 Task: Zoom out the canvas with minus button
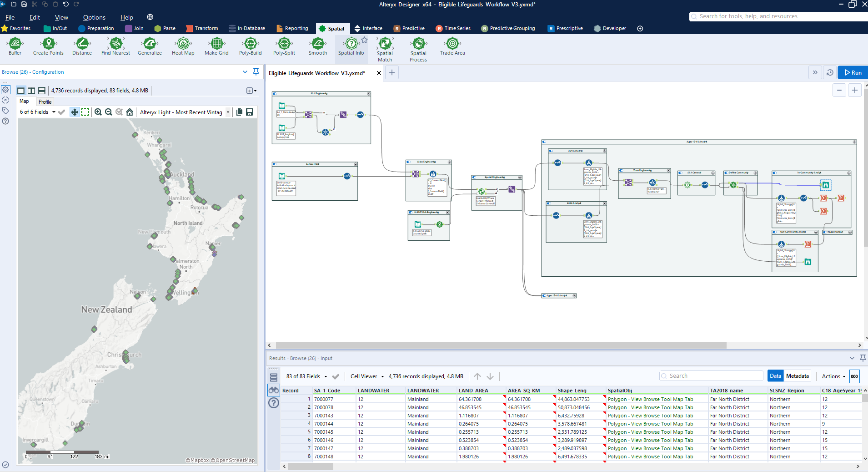(839, 90)
